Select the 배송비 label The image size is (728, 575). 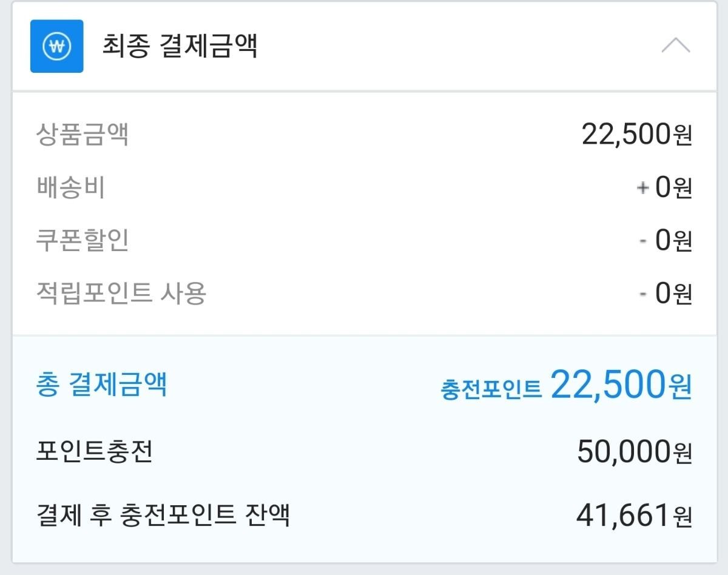click(70, 188)
